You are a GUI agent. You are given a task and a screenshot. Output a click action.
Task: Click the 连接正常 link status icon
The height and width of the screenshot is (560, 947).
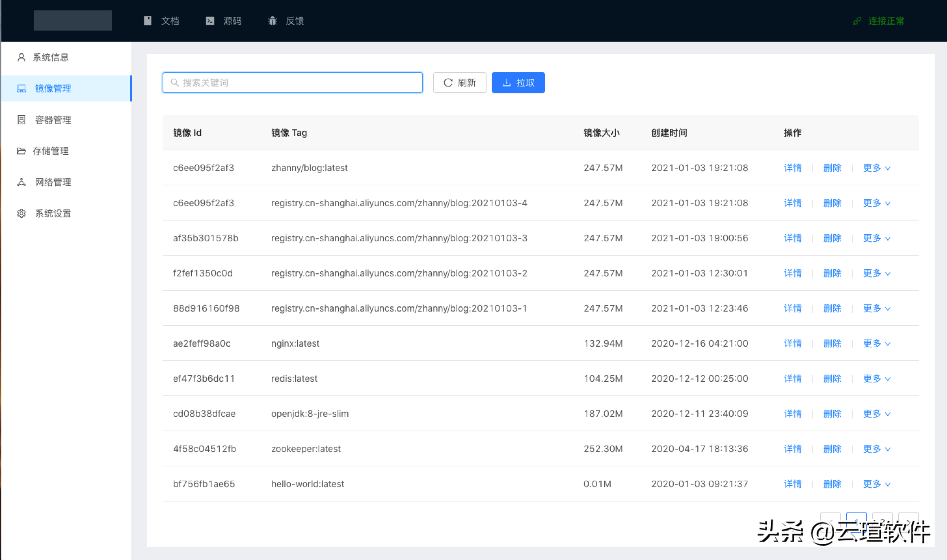tap(857, 21)
